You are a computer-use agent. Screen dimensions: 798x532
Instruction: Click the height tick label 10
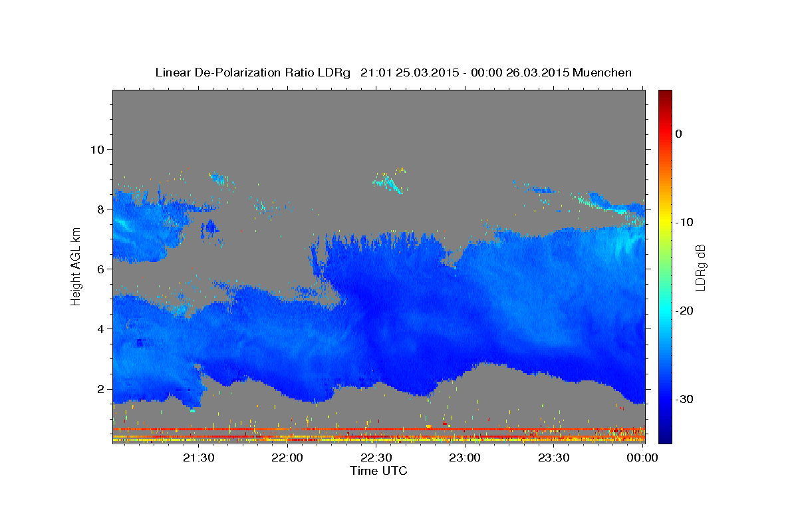tap(98, 149)
